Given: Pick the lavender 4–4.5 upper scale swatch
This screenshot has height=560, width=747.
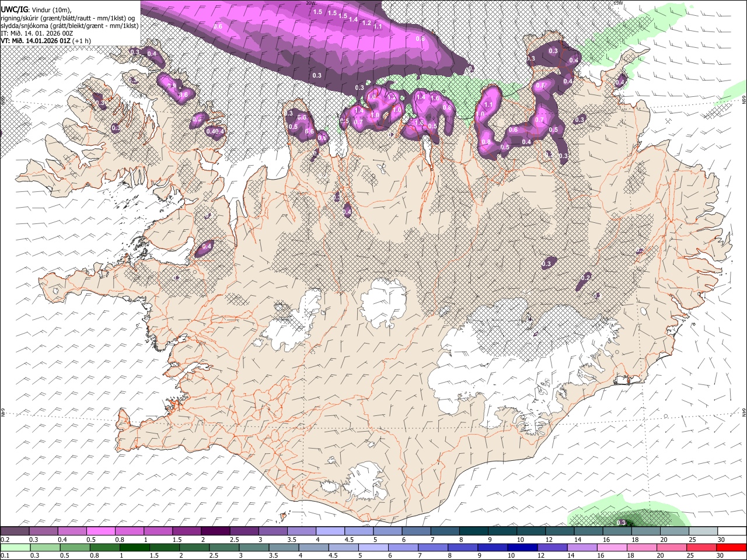Looking at the screenshot, I should [329, 531].
